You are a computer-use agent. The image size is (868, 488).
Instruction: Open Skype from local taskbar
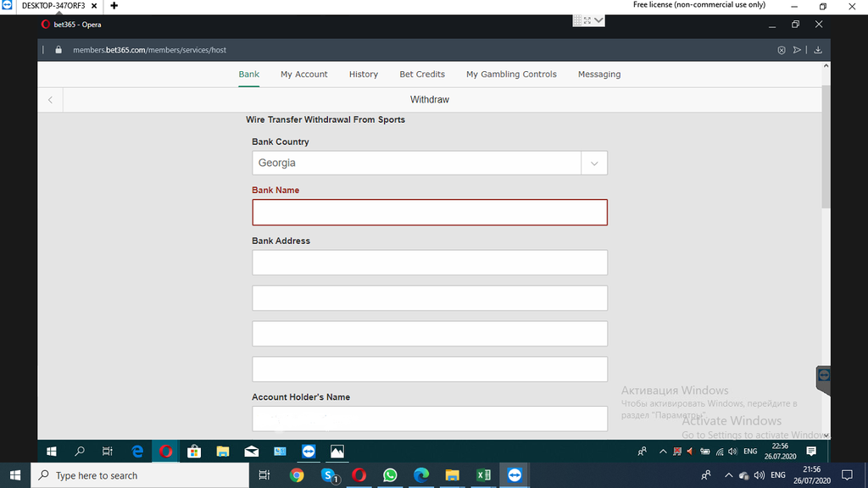(329, 475)
